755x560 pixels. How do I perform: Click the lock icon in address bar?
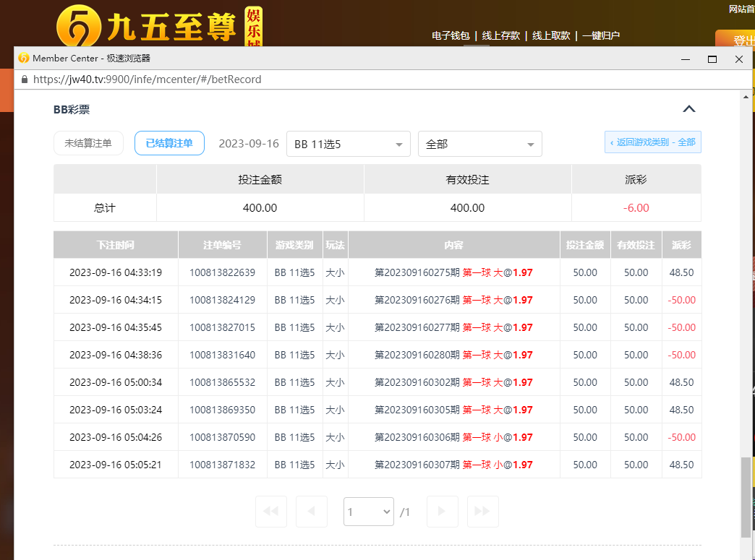[25, 79]
